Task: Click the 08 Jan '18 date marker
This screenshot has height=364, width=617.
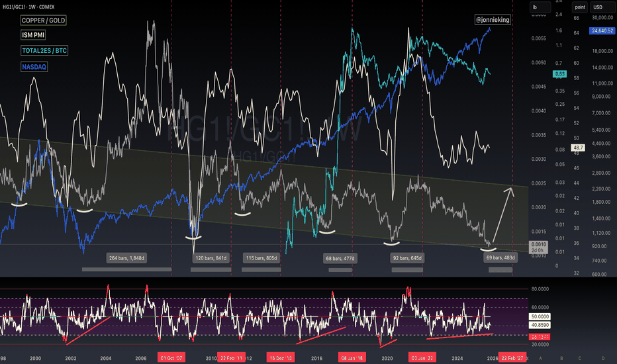Action: (x=352, y=357)
